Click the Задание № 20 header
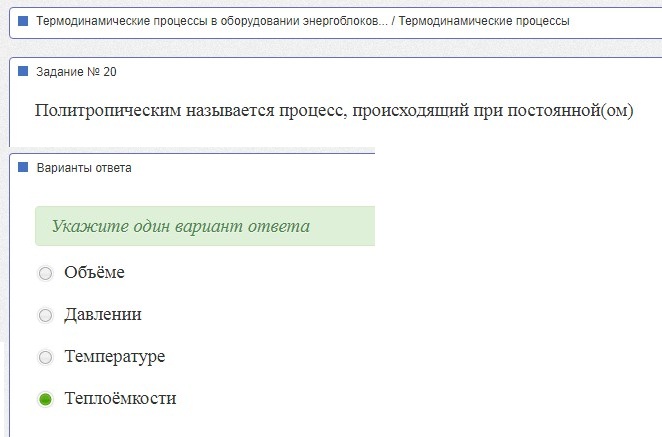The height and width of the screenshot is (437, 662). coord(76,72)
